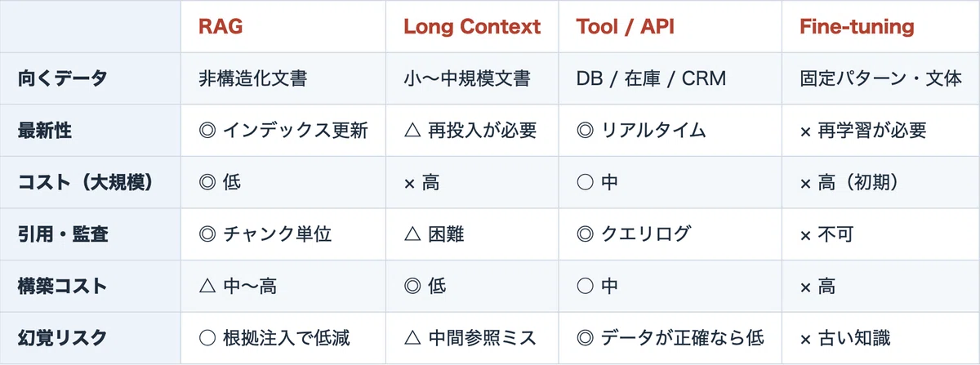Click the チャンク単位 cell

pyautogui.click(x=265, y=234)
